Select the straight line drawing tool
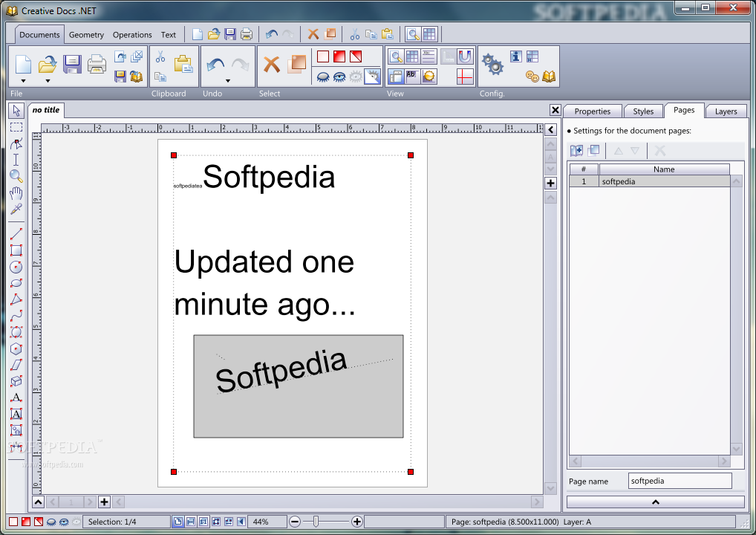 pyautogui.click(x=16, y=234)
